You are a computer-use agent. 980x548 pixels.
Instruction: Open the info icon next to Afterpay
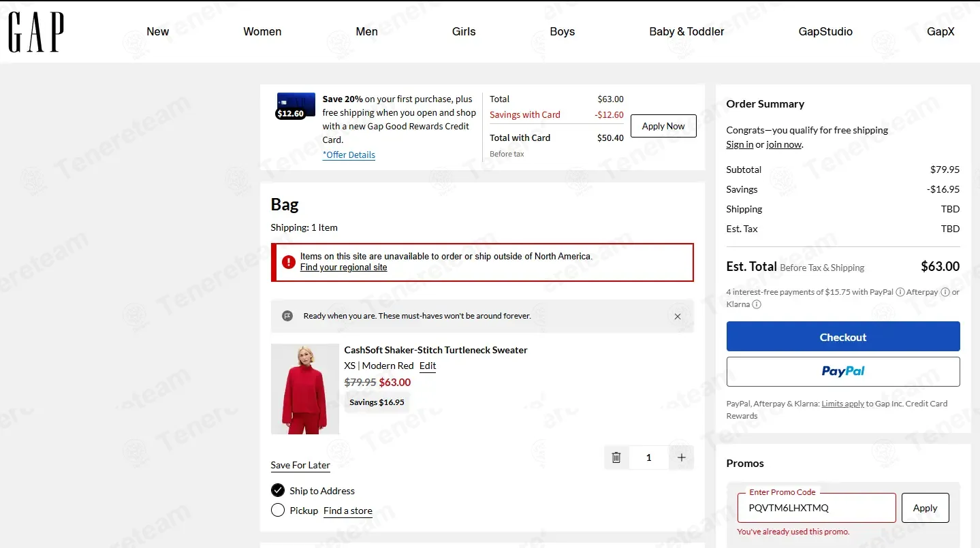click(945, 292)
